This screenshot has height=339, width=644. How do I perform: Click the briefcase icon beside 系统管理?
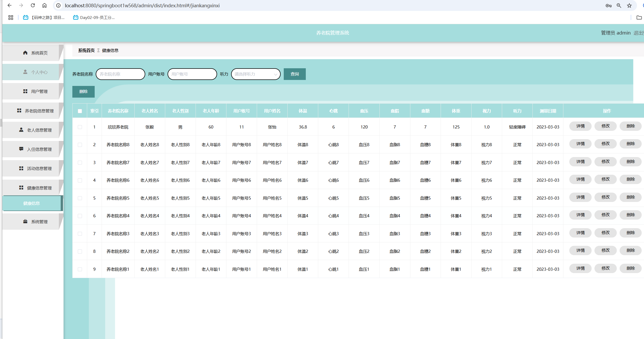[x=25, y=221]
